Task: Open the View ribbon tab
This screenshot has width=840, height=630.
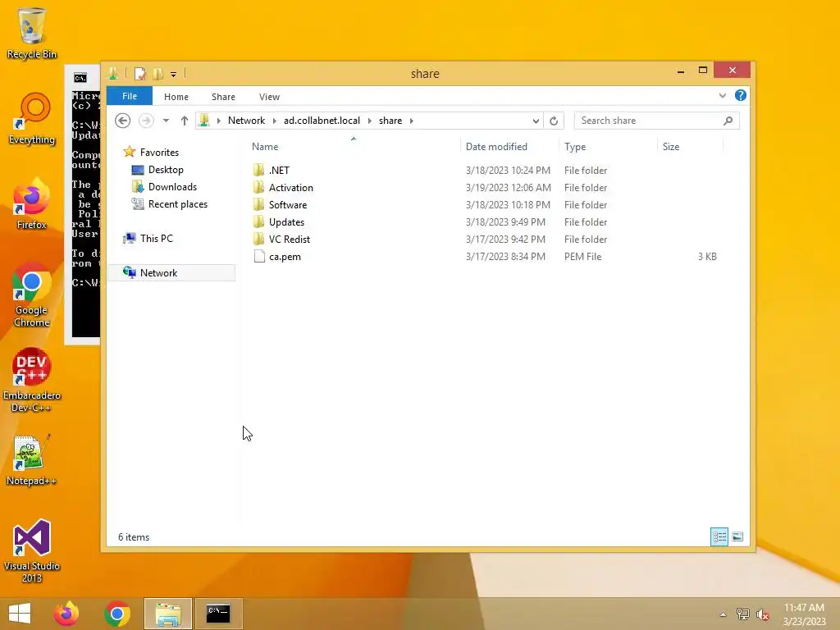Action: click(x=269, y=97)
